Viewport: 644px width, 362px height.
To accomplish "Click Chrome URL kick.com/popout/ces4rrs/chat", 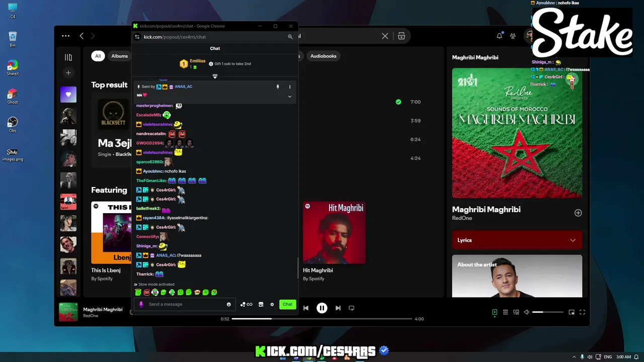I will [x=175, y=37].
